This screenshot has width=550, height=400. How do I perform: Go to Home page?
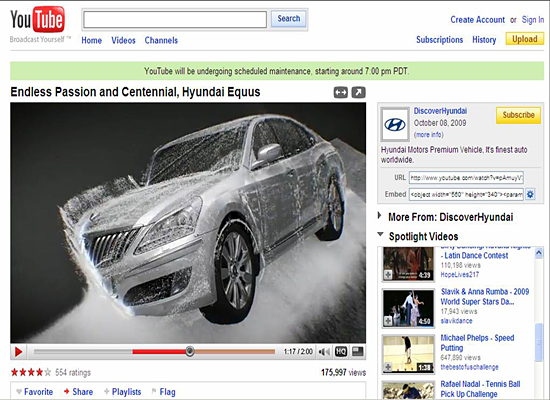click(x=91, y=40)
